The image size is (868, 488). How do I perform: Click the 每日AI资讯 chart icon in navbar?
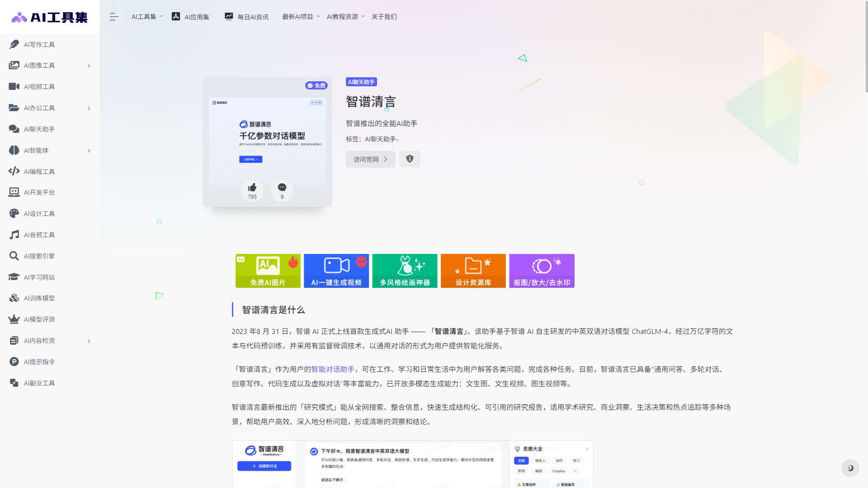point(229,16)
